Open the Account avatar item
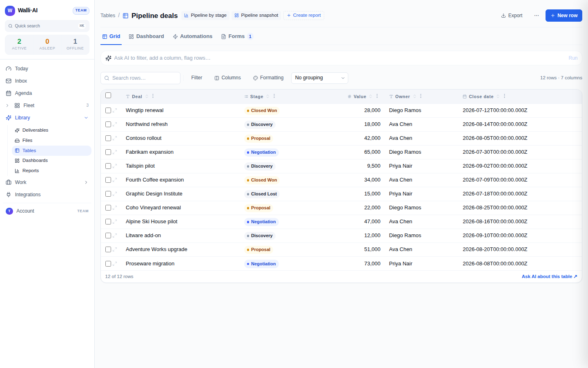The width and height of the screenshot is (588, 368). click(47, 211)
